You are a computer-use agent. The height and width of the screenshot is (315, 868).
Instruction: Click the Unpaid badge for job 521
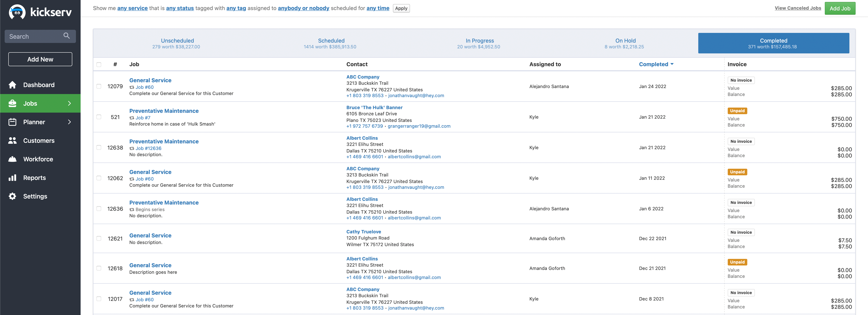pyautogui.click(x=737, y=111)
